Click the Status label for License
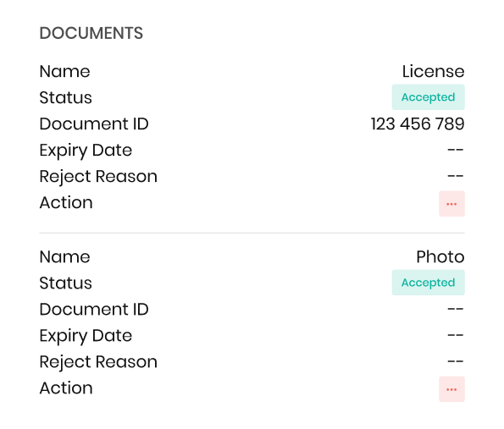Screen dimensions: 504x429 tap(65, 97)
